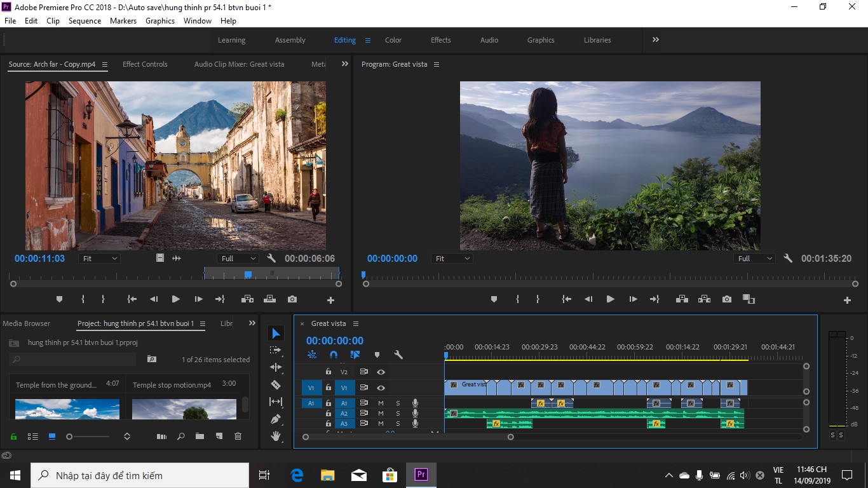The height and width of the screenshot is (488, 868).
Task: Adjust Project panel thumbnail zoom slider
Action: (x=69, y=437)
